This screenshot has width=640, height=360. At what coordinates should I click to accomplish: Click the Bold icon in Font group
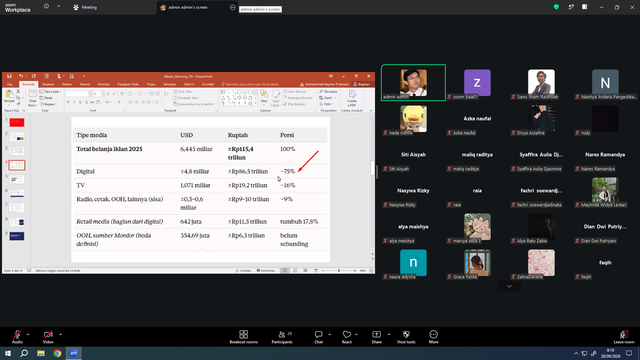(x=68, y=102)
